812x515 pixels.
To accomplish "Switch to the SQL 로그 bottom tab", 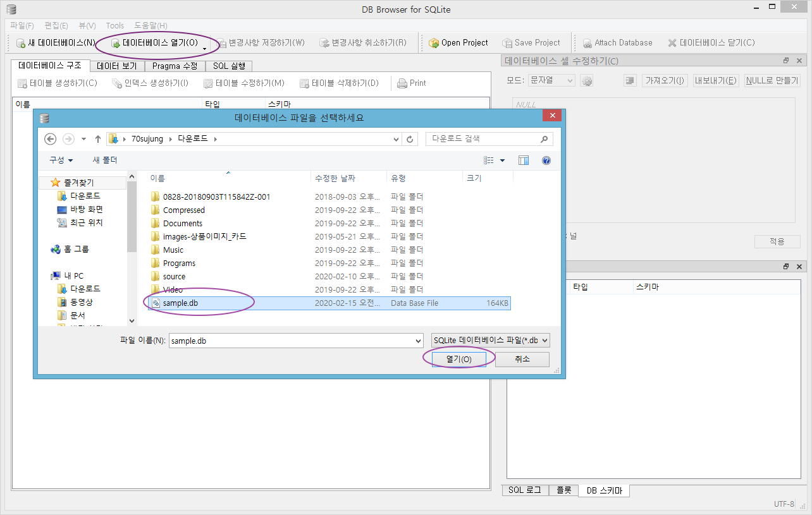I will click(x=525, y=490).
